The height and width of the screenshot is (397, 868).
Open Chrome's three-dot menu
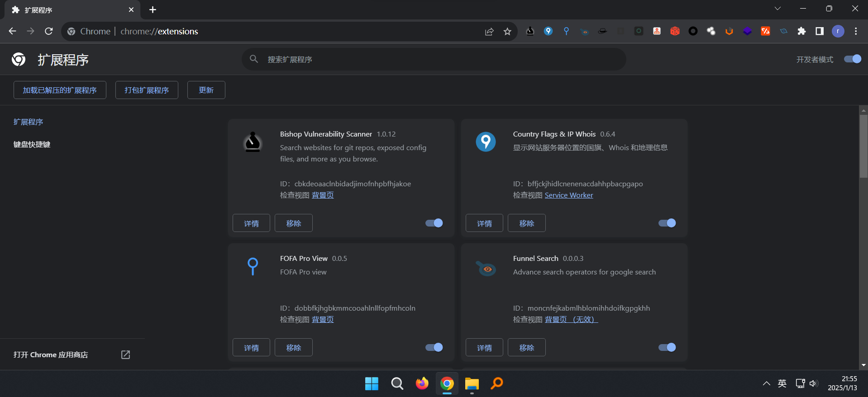856,31
